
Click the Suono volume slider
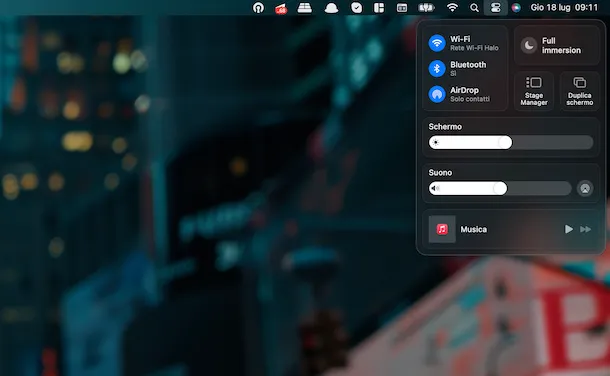point(500,189)
